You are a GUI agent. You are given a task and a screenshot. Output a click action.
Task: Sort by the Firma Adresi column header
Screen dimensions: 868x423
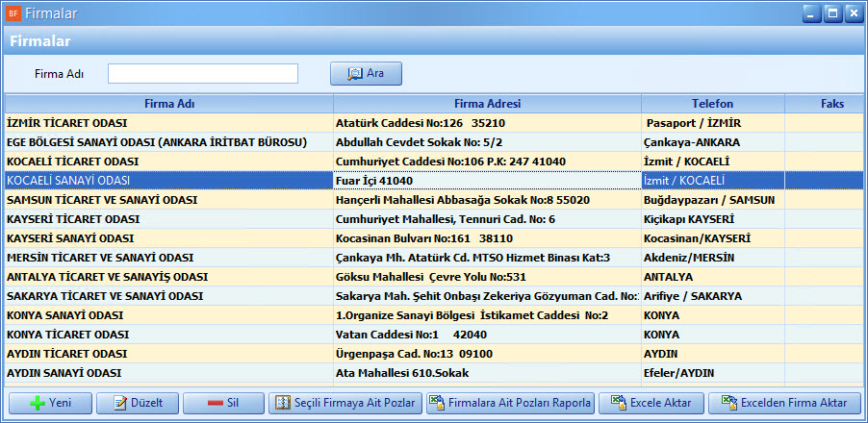click(487, 104)
